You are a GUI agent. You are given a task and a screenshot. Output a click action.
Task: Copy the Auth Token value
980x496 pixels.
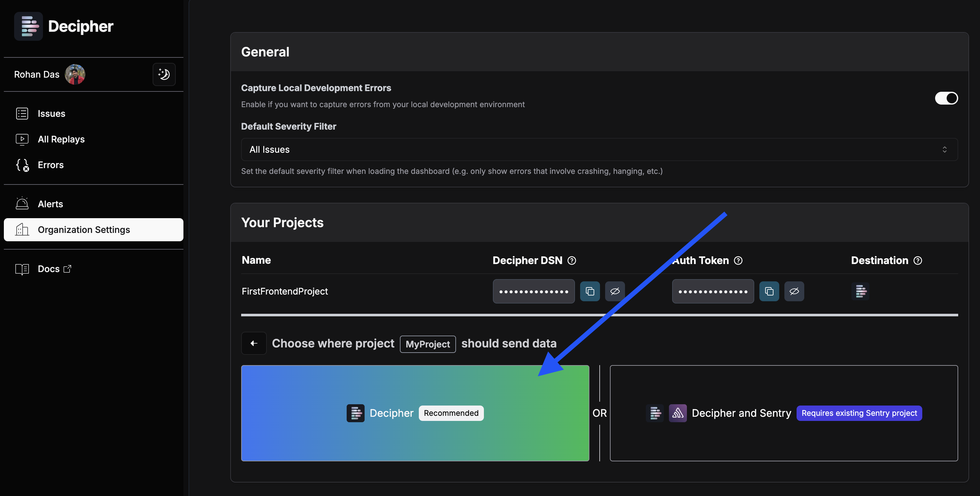[769, 291]
